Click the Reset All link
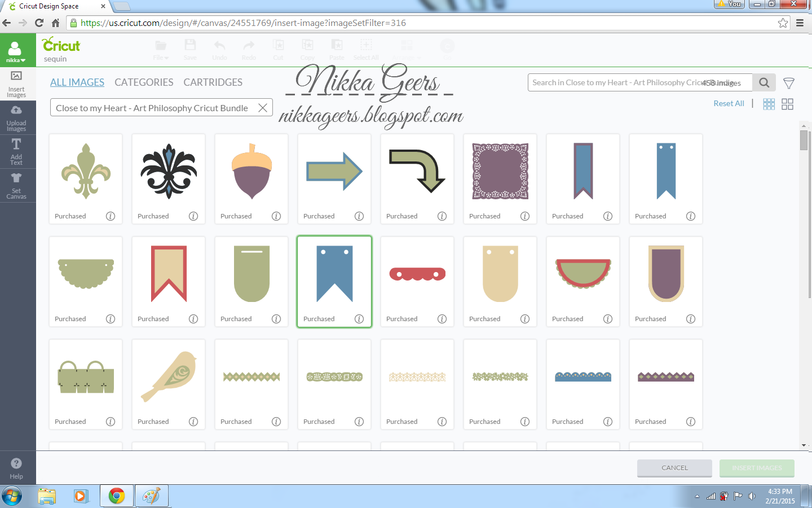 click(x=729, y=103)
